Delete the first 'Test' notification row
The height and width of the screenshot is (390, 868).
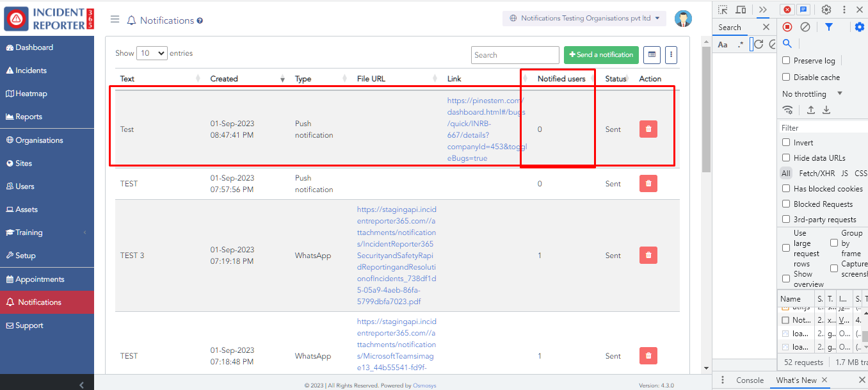coord(648,129)
